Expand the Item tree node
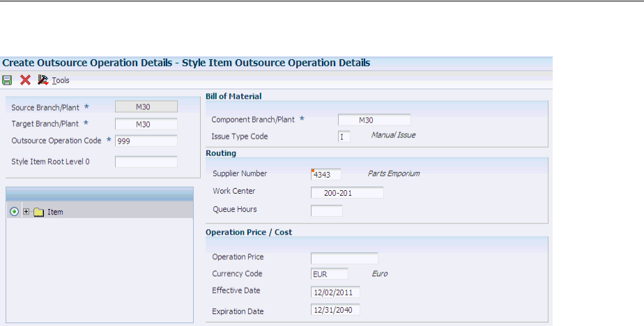The height and width of the screenshot is (326, 644). 26,212
